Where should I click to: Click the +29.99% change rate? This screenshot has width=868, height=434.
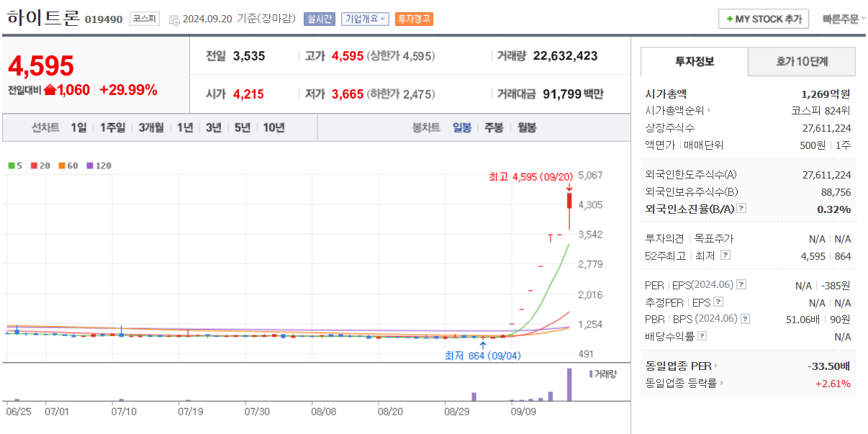(x=128, y=90)
